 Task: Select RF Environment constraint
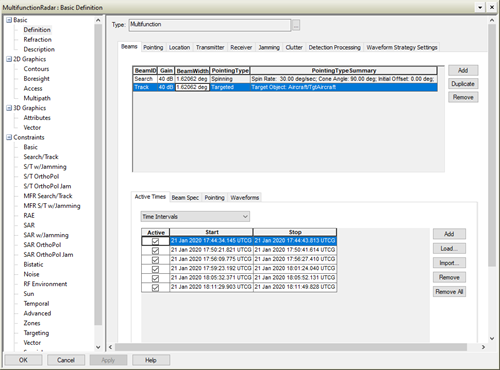45,284
